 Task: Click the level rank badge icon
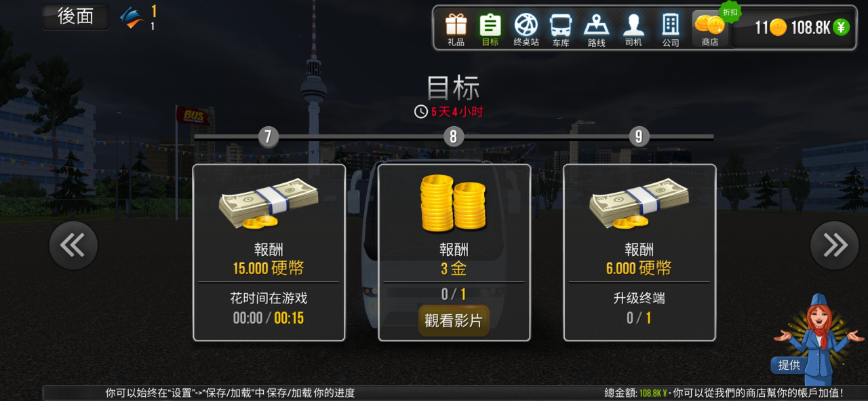(x=132, y=18)
